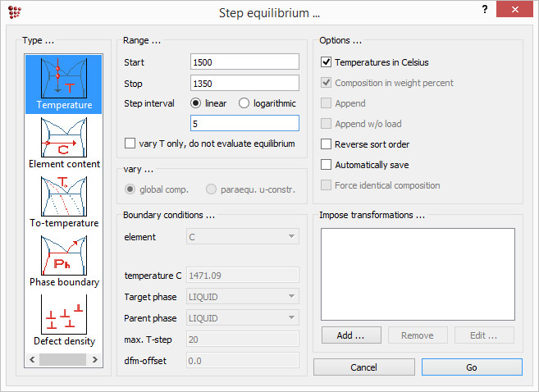
Task: Choose the Element content step type
Action: tap(63, 141)
